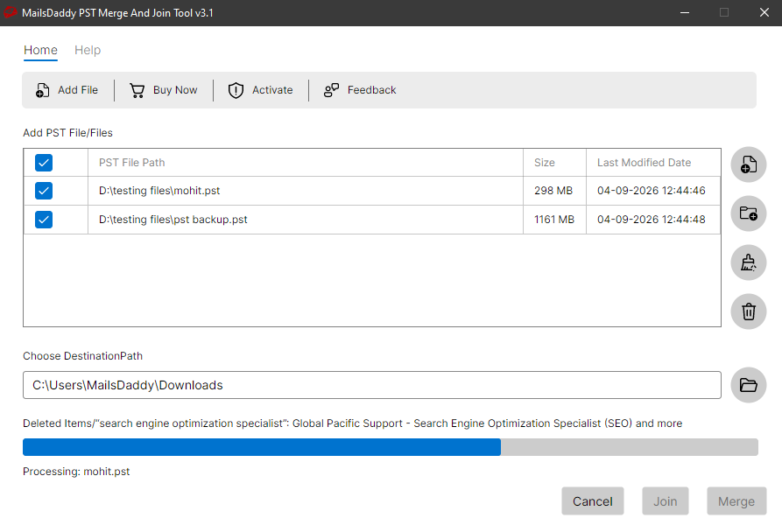
Task: Toggle the select-all checkbox in the table header
Action: (44, 163)
